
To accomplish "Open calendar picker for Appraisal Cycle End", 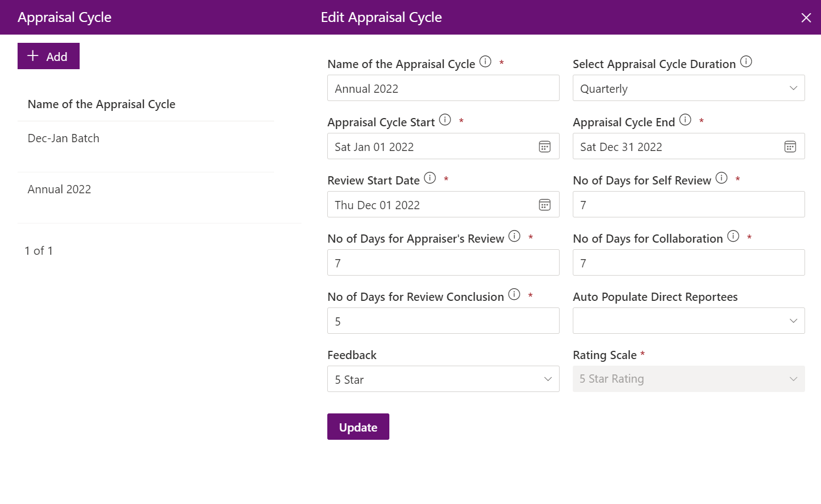I will click(790, 147).
